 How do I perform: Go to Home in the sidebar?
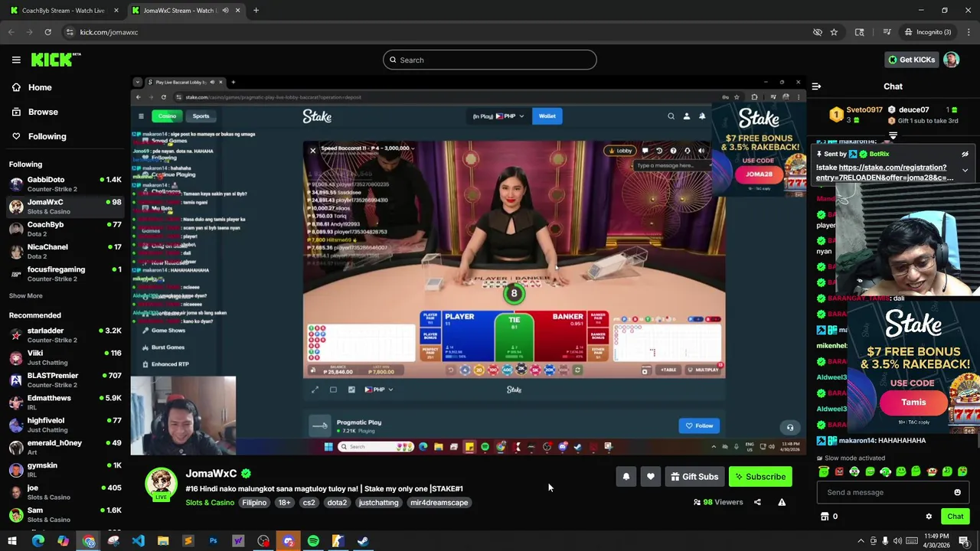point(40,87)
